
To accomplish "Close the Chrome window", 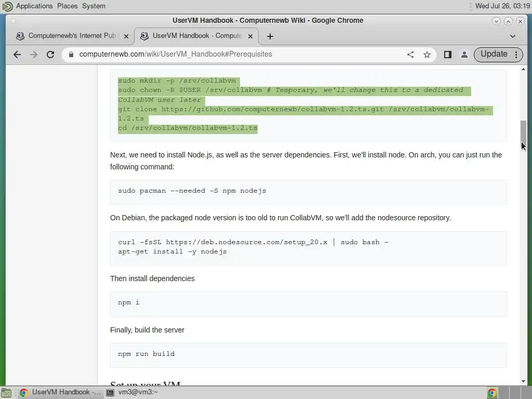I will tap(520, 21).
